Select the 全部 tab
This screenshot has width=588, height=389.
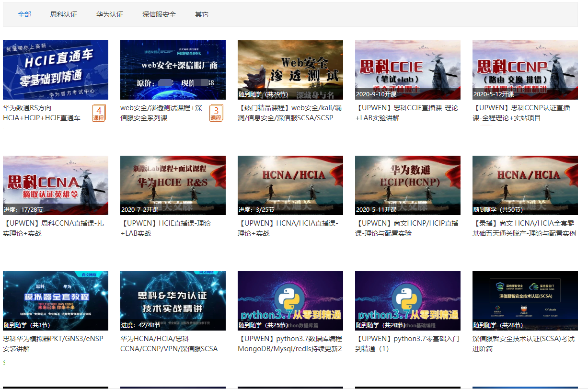(24, 15)
